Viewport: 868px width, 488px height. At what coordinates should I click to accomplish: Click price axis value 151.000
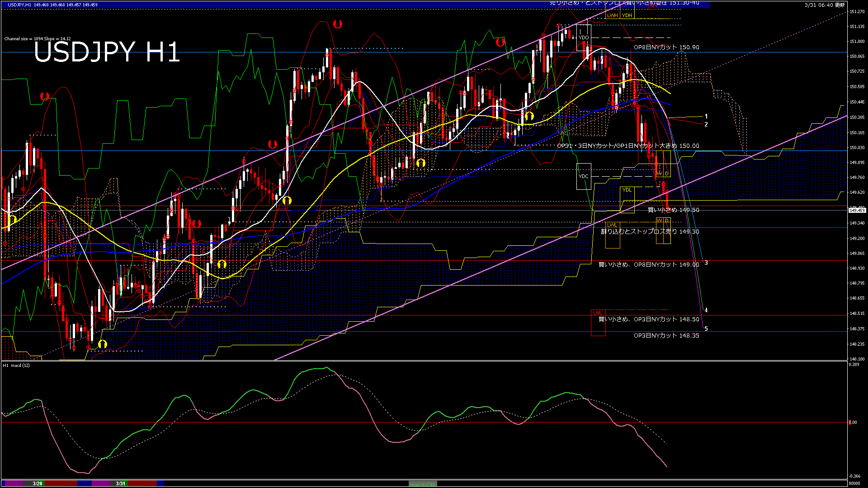[857, 42]
